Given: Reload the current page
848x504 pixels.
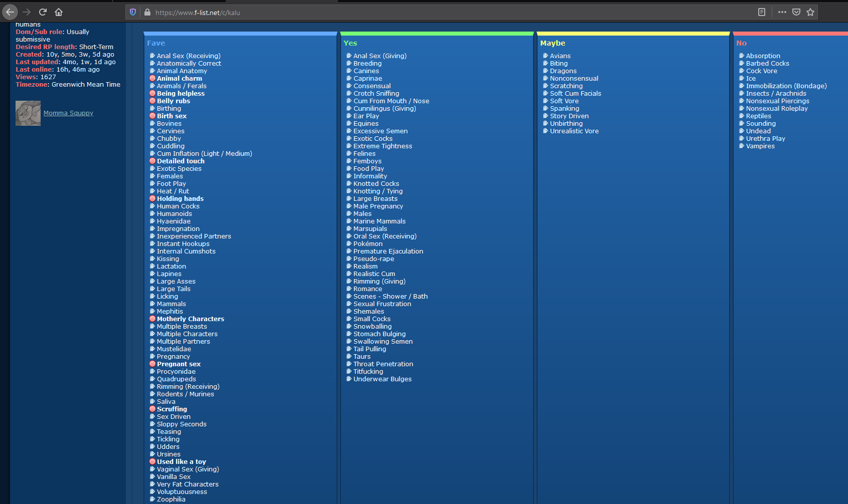Looking at the screenshot, I should [x=43, y=12].
